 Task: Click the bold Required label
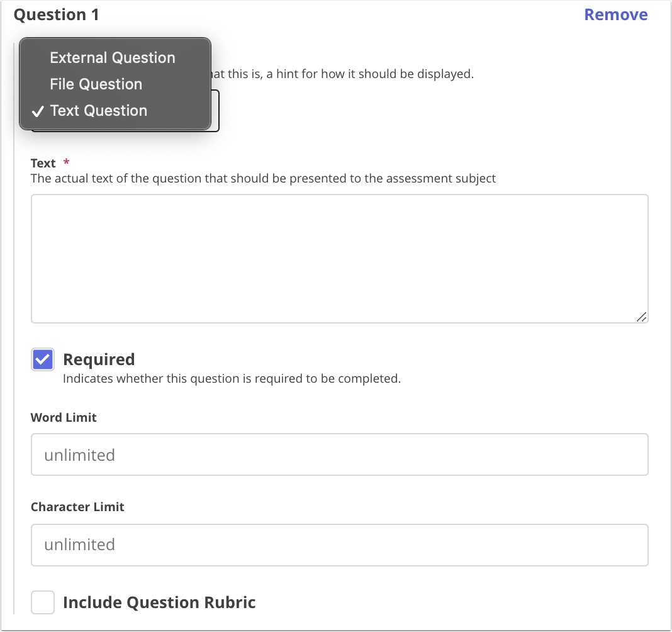click(98, 359)
